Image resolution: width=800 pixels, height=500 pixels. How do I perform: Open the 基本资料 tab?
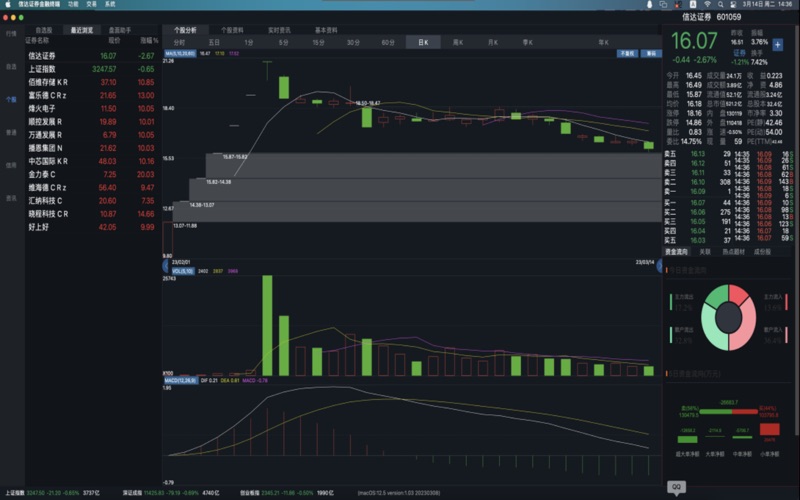(x=326, y=30)
